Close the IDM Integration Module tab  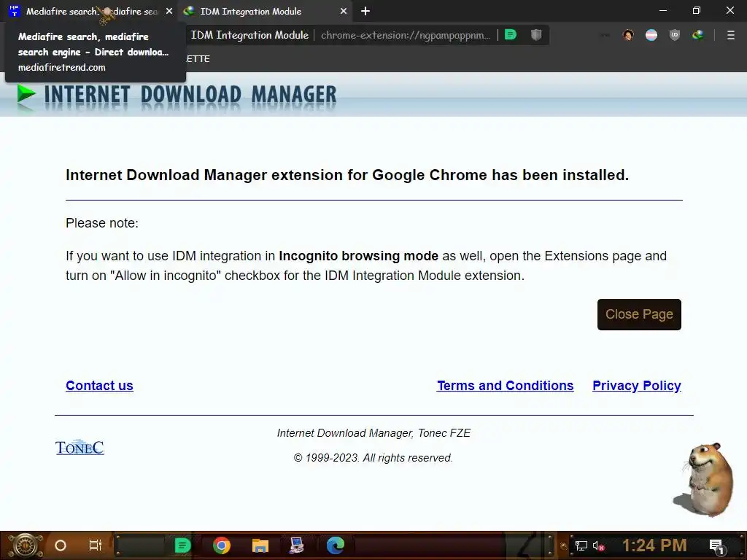pos(344,11)
